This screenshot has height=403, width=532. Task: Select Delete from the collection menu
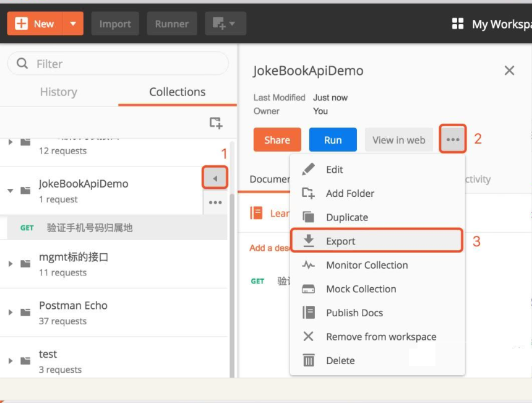340,360
